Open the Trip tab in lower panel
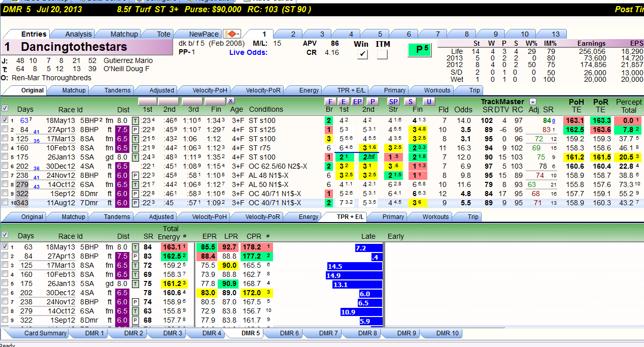 (x=473, y=216)
